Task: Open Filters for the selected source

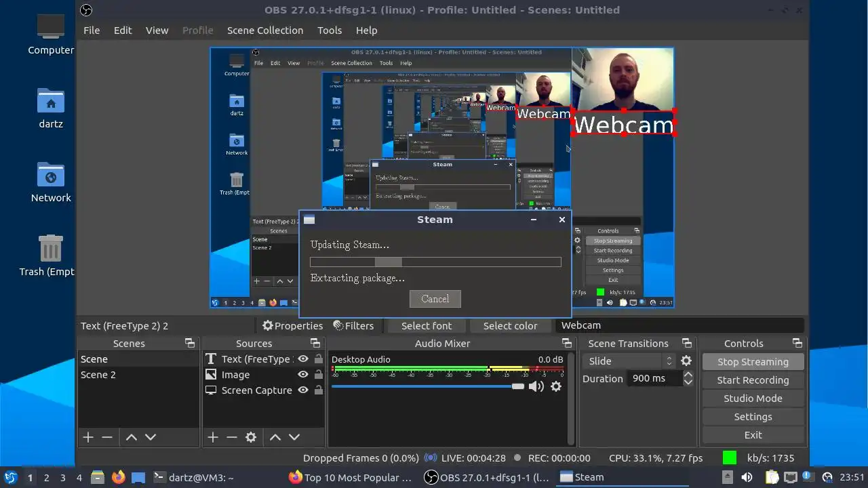Action: coord(353,326)
